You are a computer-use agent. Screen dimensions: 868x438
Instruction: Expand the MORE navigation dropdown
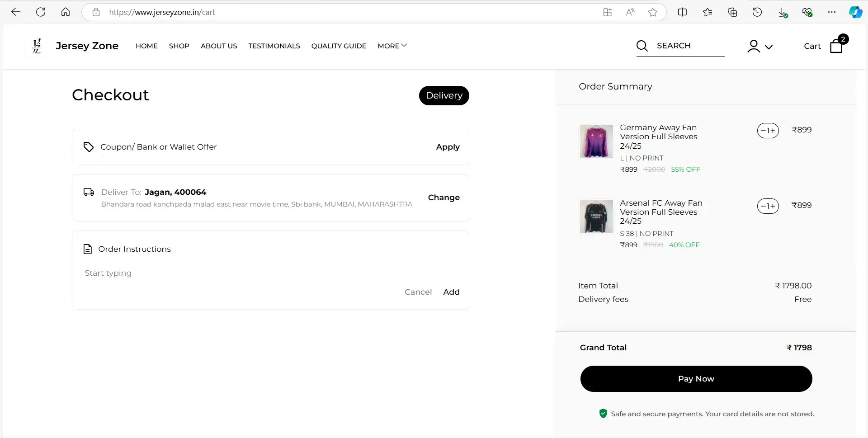[x=392, y=46]
